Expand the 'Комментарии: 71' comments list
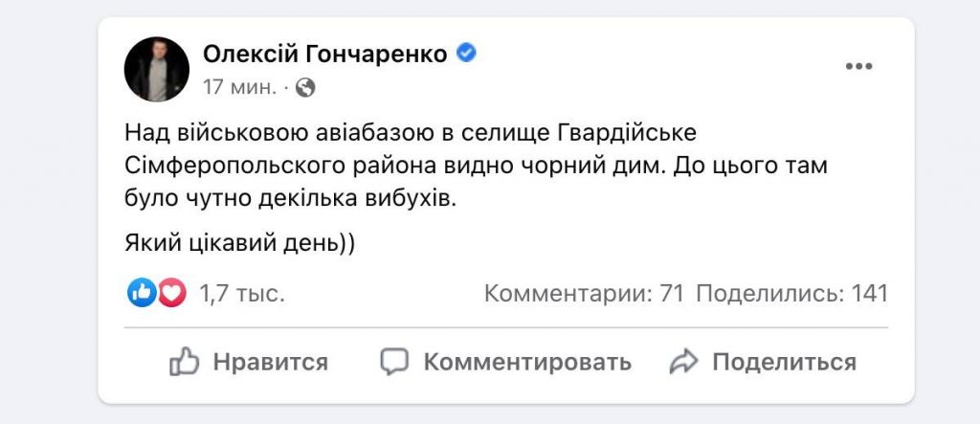The height and width of the screenshot is (424, 980). point(583,293)
